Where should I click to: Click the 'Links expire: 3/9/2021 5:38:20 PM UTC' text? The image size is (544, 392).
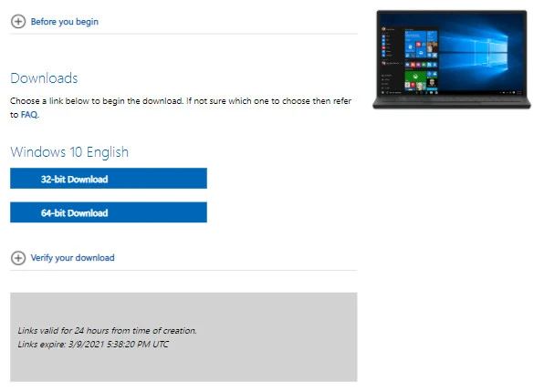(93, 345)
